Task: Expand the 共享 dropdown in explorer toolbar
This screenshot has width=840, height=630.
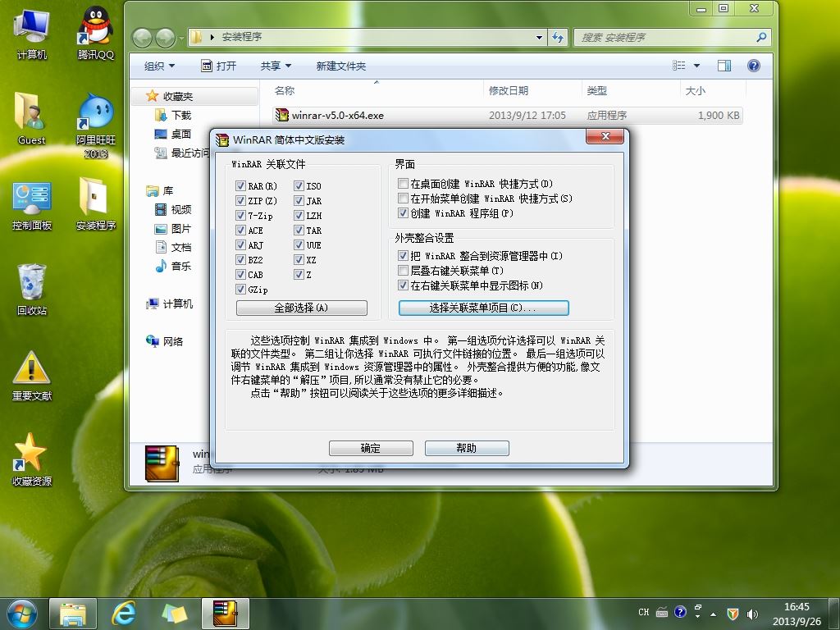Action: [x=276, y=66]
